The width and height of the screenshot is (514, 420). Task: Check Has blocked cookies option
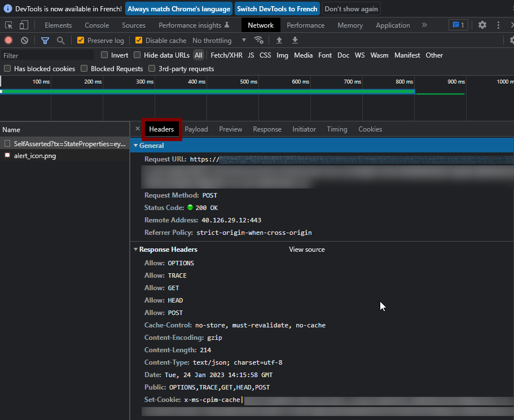pyautogui.click(x=7, y=68)
